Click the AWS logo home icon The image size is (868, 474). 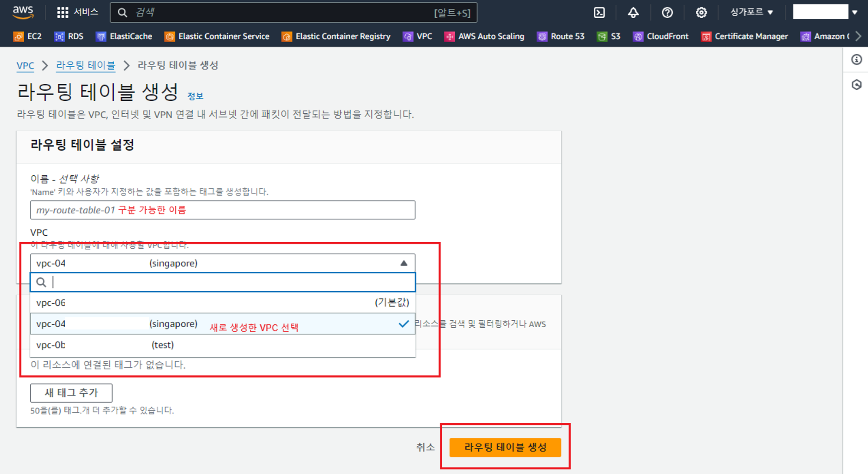click(x=23, y=12)
